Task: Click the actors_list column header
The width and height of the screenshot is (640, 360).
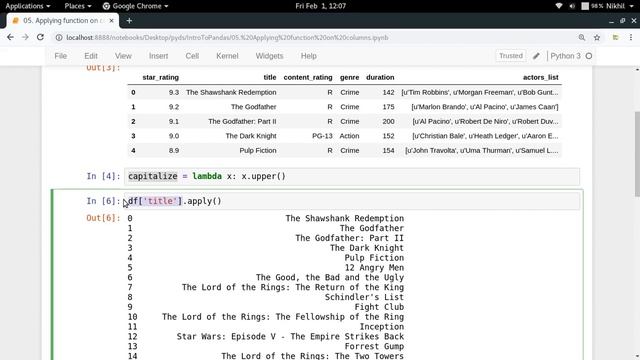Action: tap(540, 77)
